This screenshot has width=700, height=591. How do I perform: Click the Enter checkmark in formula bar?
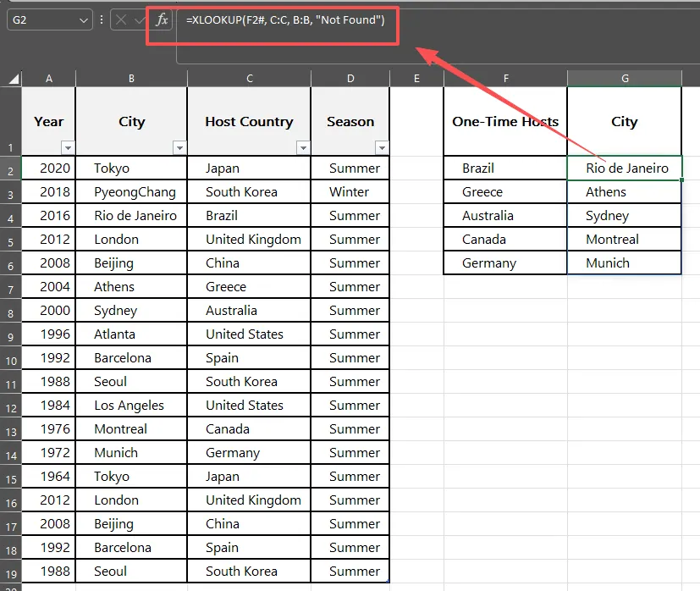pos(140,19)
